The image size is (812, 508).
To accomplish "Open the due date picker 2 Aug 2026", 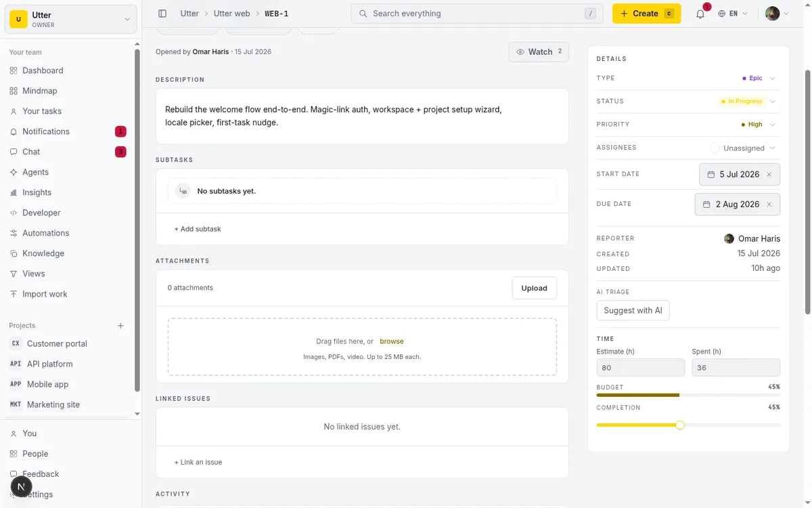I will (x=738, y=204).
